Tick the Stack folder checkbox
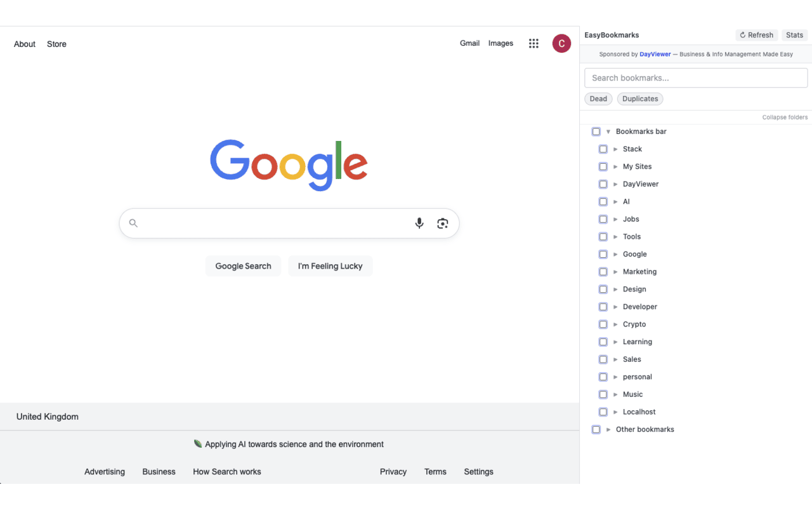The height and width of the screenshot is (508, 812). pyautogui.click(x=603, y=149)
